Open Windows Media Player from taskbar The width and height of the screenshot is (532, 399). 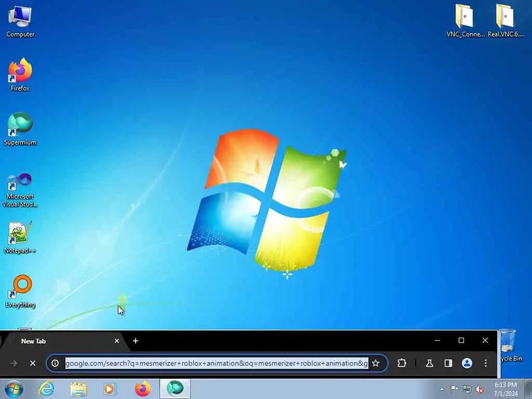click(110, 389)
